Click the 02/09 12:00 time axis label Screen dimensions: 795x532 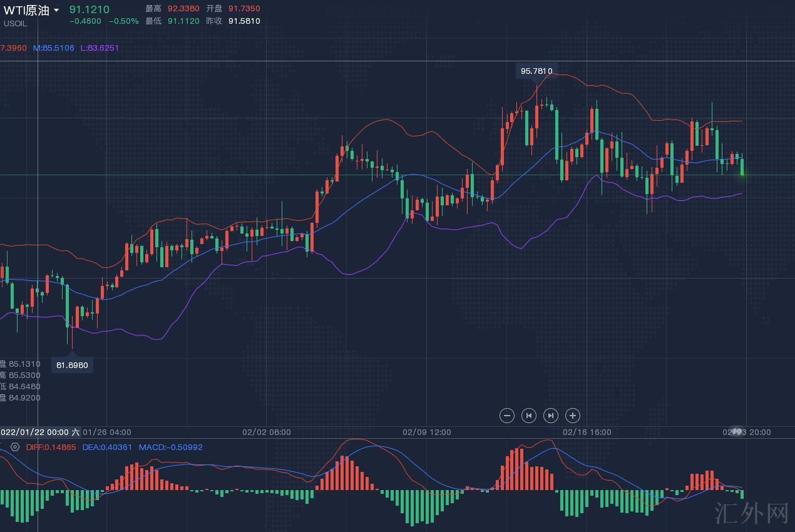coord(427,432)
